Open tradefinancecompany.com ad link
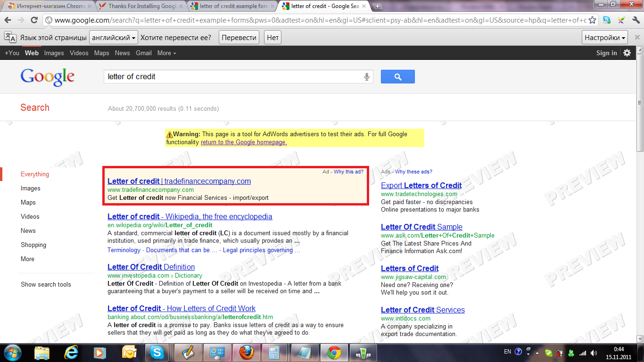 point(179,181)
